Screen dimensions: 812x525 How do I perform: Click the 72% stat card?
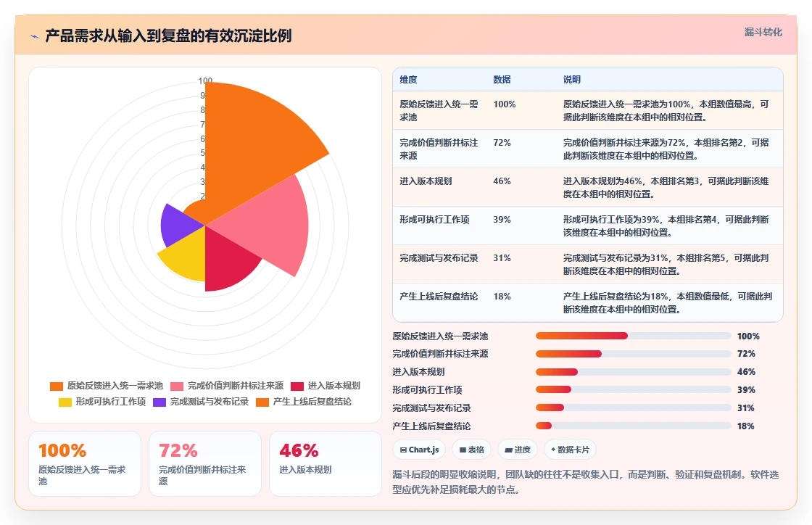205,464
